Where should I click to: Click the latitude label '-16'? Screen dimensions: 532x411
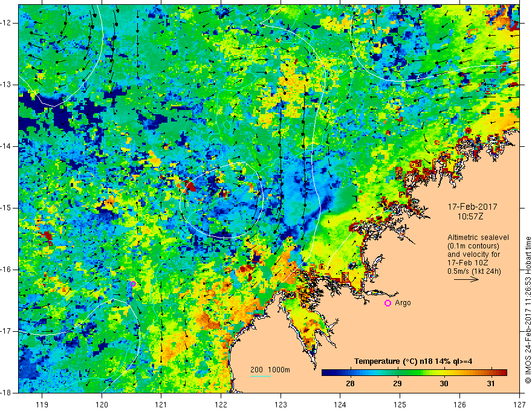pyautogui.click(x=6, y=270)
